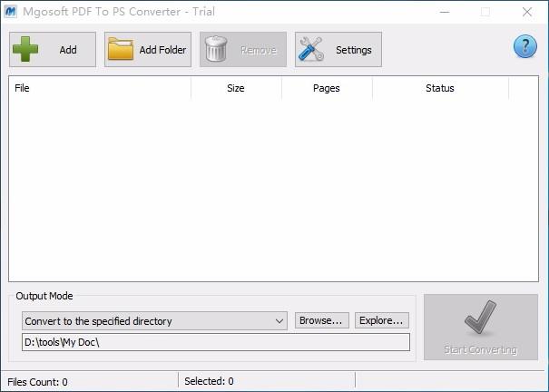Minimize the converter window

click(x=445, y=12)
